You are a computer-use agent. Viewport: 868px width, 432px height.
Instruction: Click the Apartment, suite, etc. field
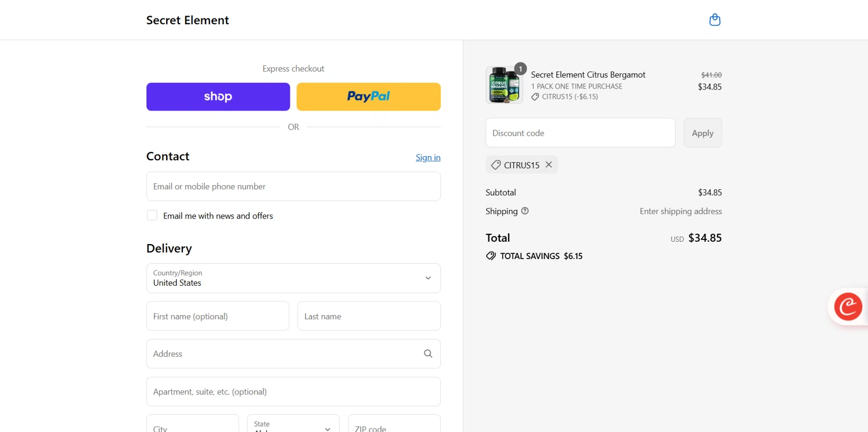tap(293, 392)
